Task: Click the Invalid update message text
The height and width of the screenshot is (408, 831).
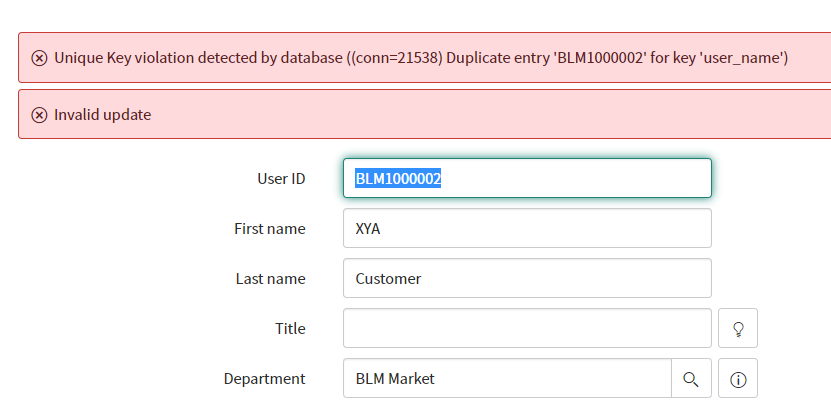Action: tap(102, 114)
